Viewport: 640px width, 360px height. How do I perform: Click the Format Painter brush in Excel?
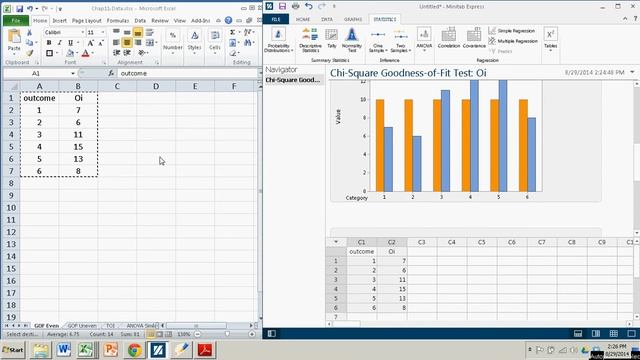(x=29, y=53)
